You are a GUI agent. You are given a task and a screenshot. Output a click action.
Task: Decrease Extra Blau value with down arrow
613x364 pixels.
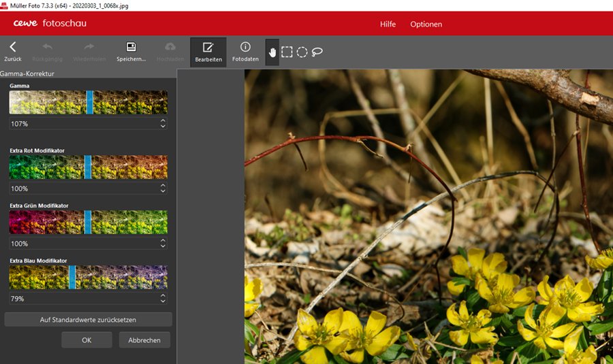point(163,301)
